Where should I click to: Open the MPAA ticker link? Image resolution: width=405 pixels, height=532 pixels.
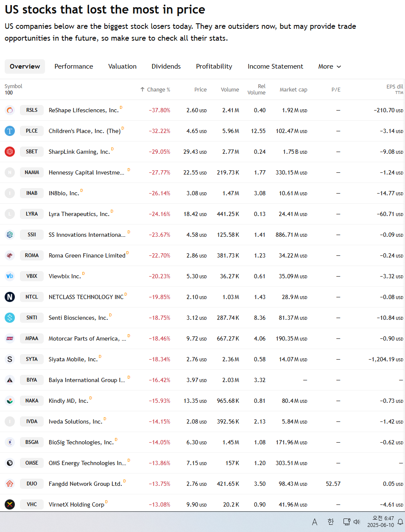point(32,338)
